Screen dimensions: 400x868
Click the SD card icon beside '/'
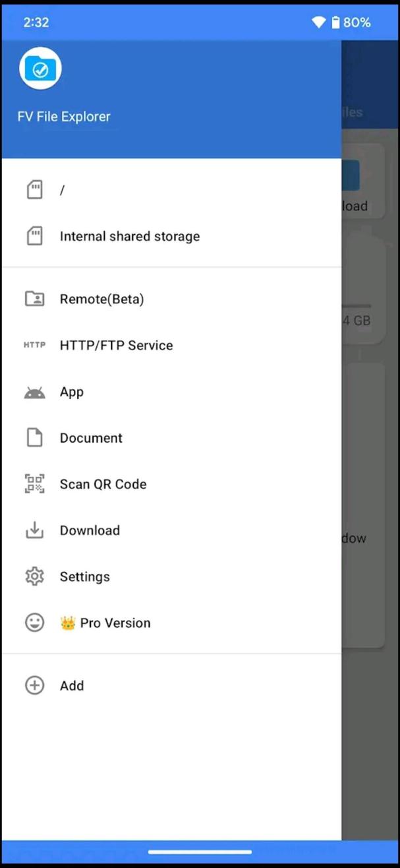pos(34,190)
